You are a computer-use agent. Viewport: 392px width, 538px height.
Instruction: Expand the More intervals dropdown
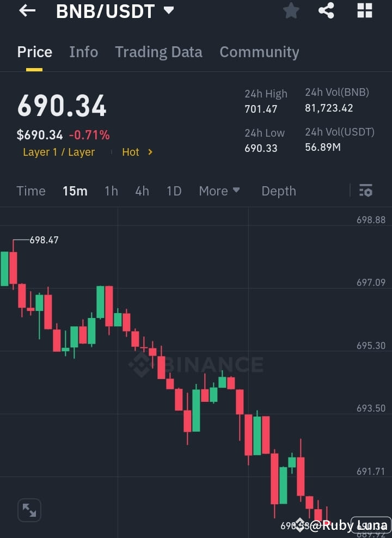(x=219, y=191)
